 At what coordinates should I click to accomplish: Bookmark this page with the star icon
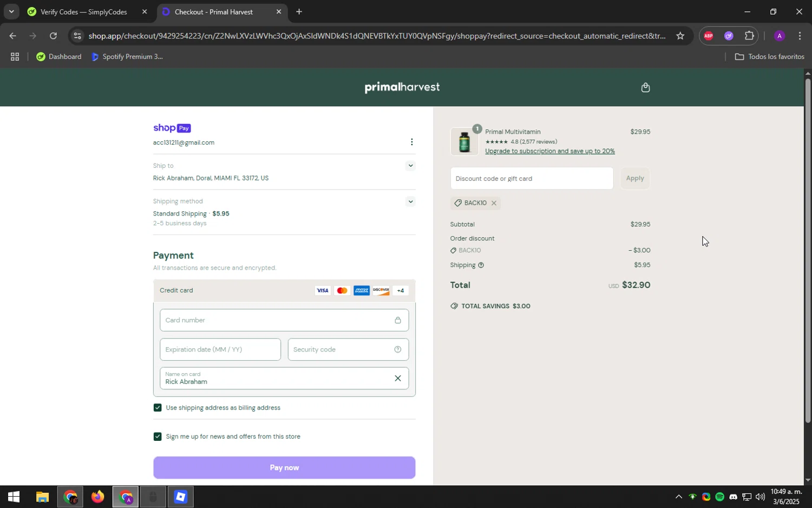(x=680, y=36)
